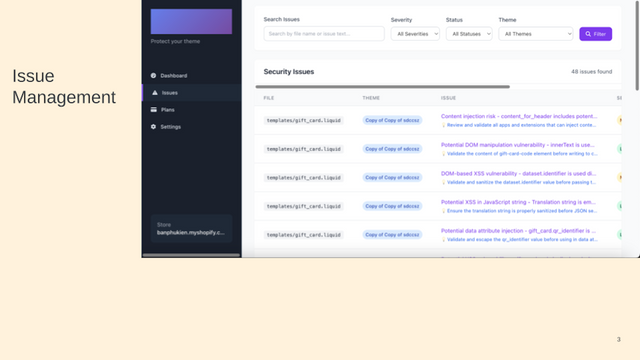Click the first Copy of Copy theme badge
The image size is (640, 360).
(392, 120)
